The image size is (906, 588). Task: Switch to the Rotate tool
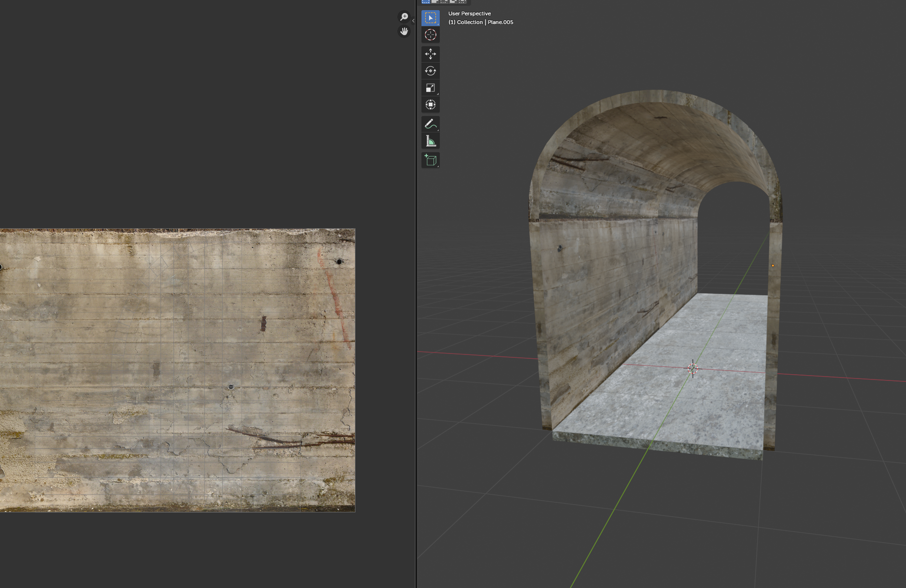[430, 71]
